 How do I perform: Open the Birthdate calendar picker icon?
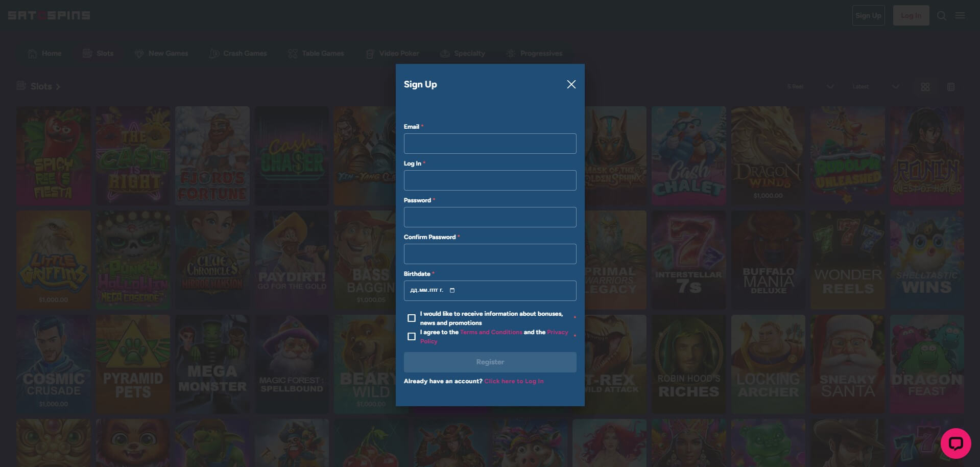[x=452, y=291]
